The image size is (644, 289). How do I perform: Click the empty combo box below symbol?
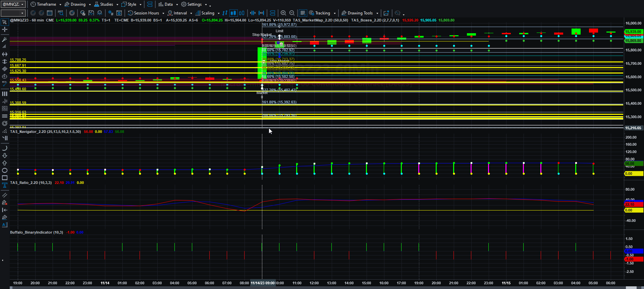[13, 13]
